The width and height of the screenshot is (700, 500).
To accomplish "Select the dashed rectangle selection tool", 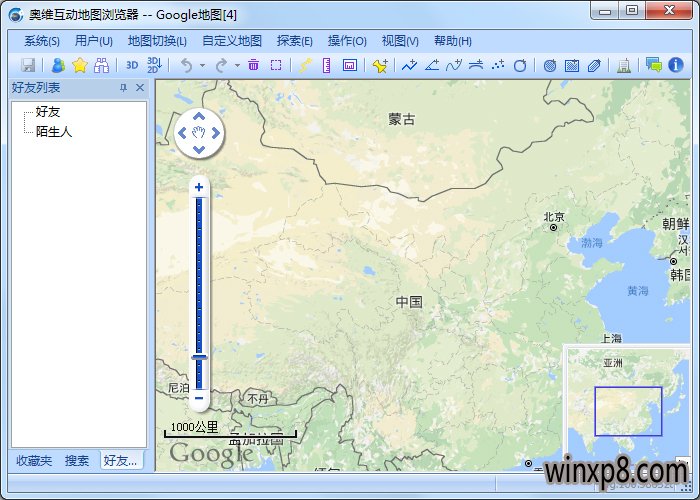I will [276, 65].
